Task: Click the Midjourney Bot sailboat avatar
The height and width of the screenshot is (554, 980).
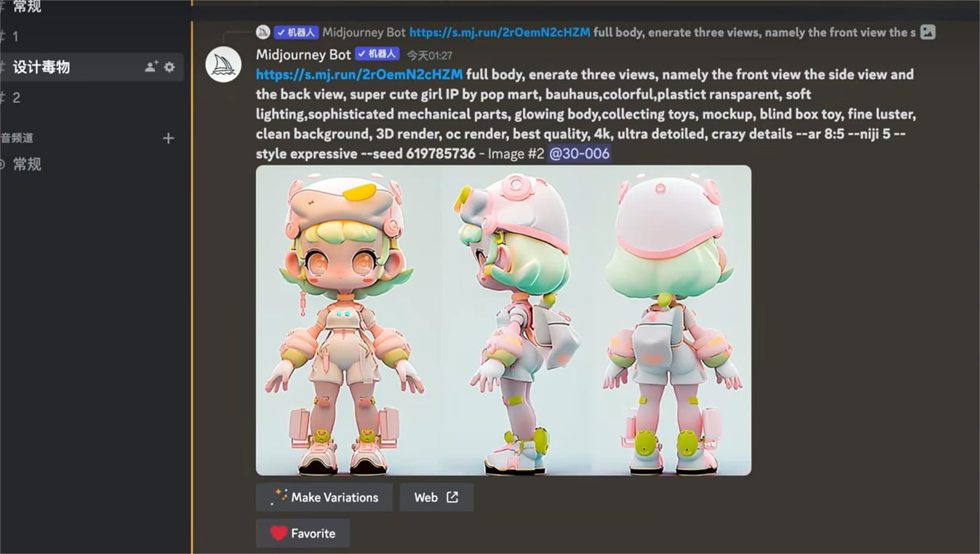Action: (x=223, y=64)
